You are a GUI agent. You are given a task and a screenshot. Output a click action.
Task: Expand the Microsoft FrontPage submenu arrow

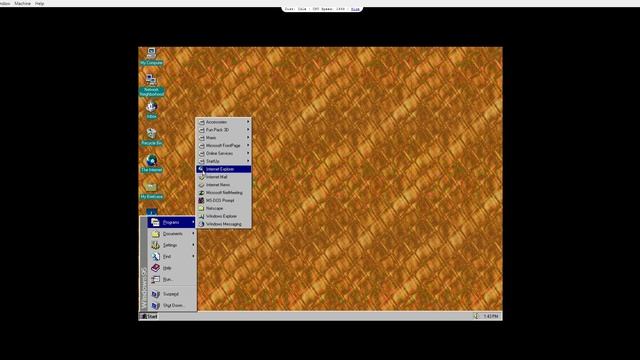pyautogui.click(x=248, y=145)
